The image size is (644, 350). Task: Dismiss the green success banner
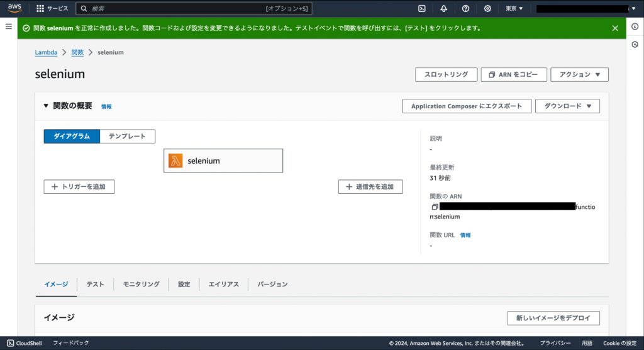click(615, 28)
